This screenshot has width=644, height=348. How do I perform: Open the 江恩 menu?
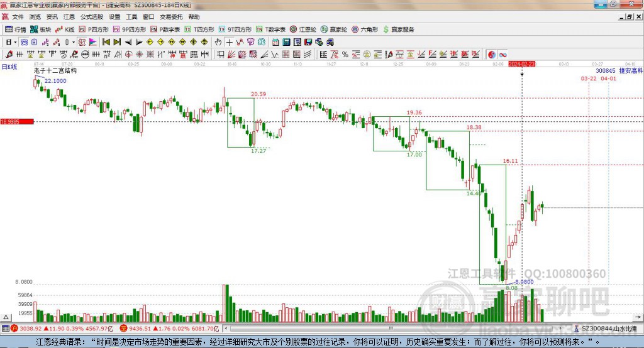pyautogui.click(x=69, y=17)
